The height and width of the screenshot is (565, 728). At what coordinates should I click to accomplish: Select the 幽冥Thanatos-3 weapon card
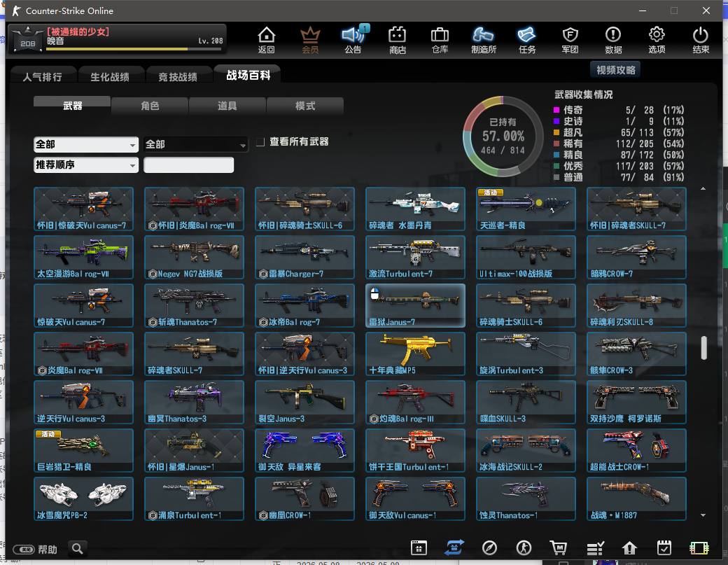pos(194,402)
